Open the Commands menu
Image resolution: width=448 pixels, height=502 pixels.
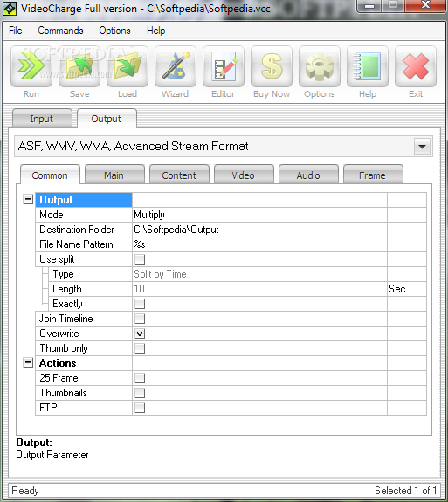click(x=60, y=31)
